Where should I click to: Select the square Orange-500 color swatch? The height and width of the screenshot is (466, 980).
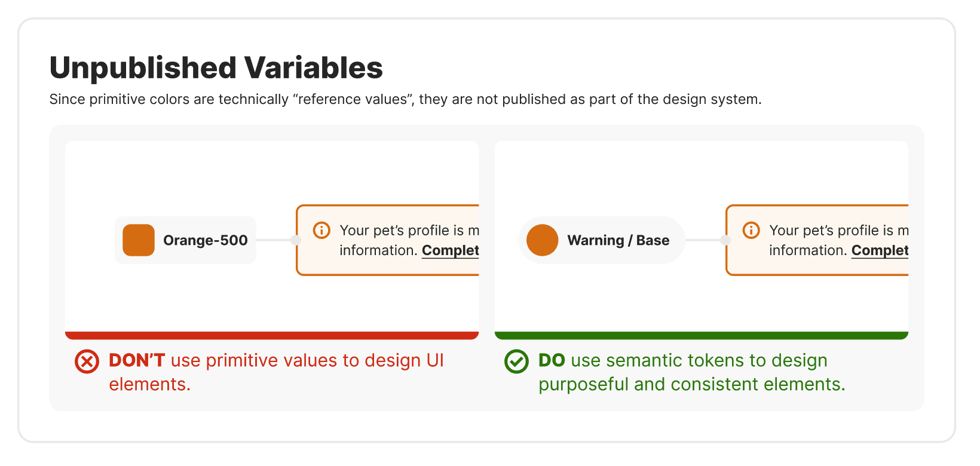pos(139,240)
